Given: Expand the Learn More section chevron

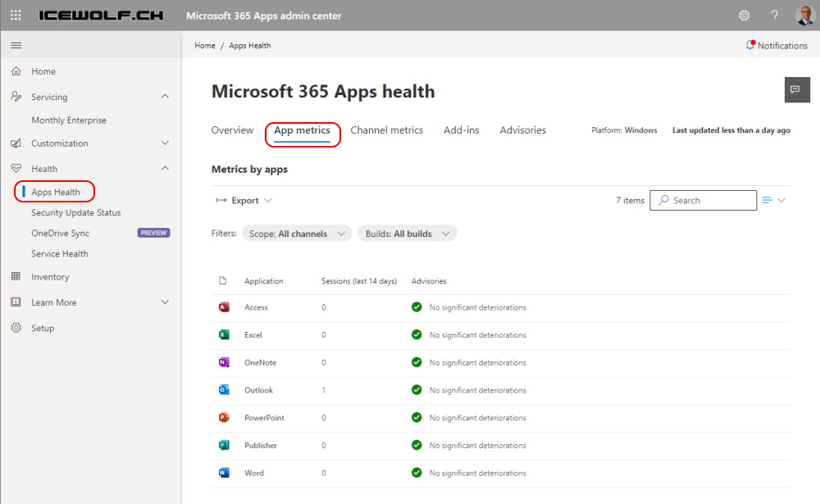Looking at the screenshot, I should (166, 302).
